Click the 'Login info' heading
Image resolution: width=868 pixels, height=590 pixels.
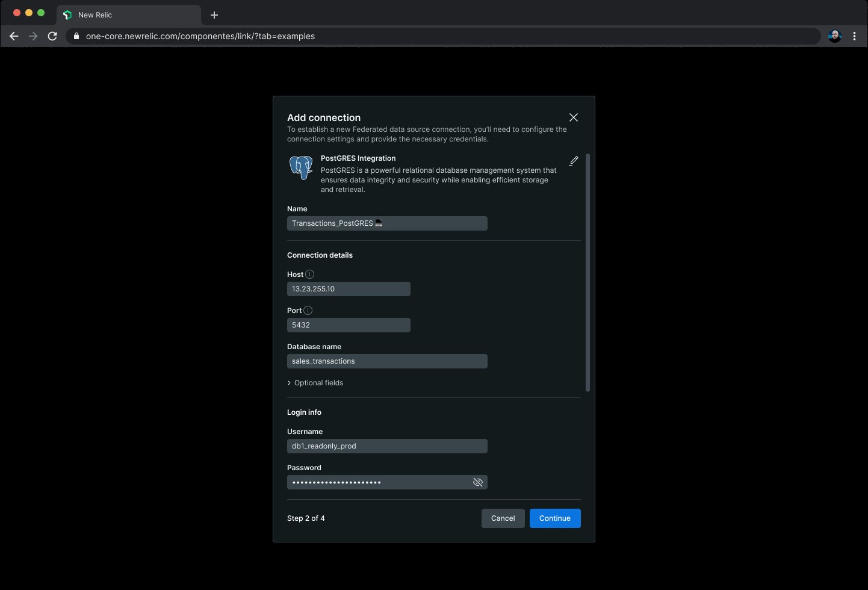point(304,412)
